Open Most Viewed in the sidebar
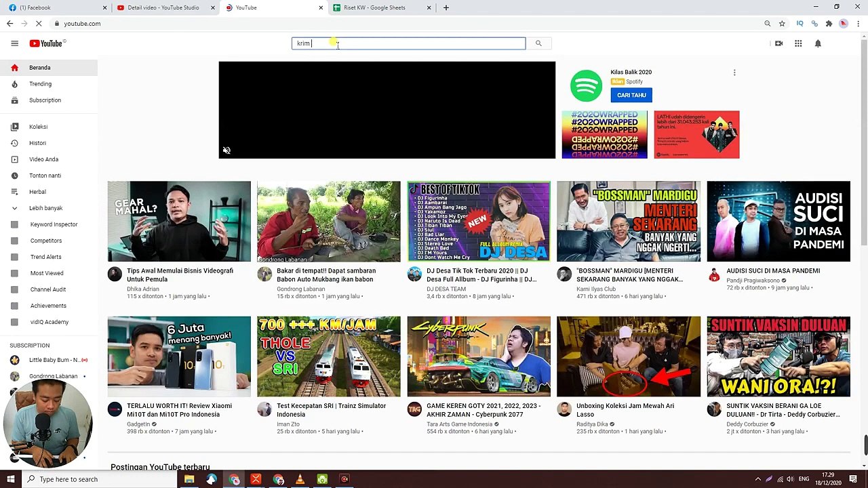The width and height of the screenshot is (868, 488). point(49,273)
